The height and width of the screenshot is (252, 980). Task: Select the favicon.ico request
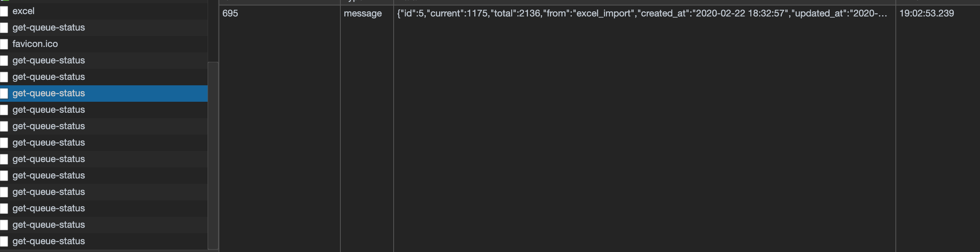coord(35,44)
